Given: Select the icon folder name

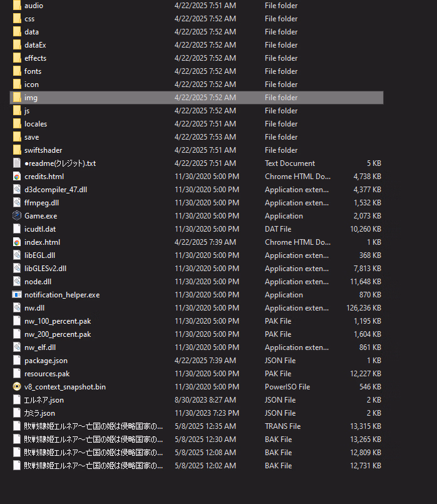Looking at the screenshot, I should coord(31,85).
